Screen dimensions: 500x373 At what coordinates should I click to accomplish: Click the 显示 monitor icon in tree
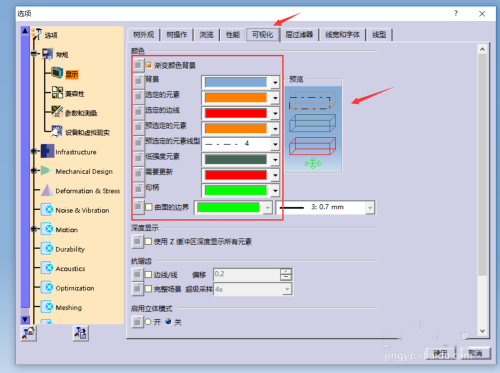click(x=57, y=72)
